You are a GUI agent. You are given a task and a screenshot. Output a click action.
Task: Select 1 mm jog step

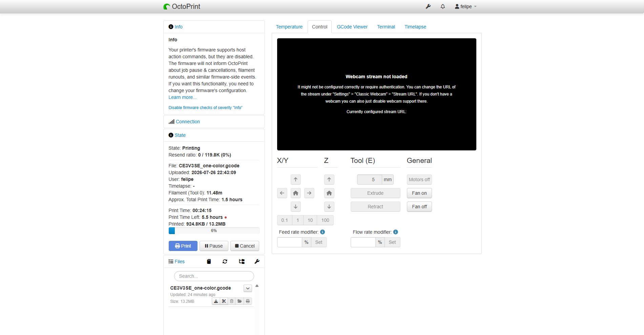click(298, 220)
